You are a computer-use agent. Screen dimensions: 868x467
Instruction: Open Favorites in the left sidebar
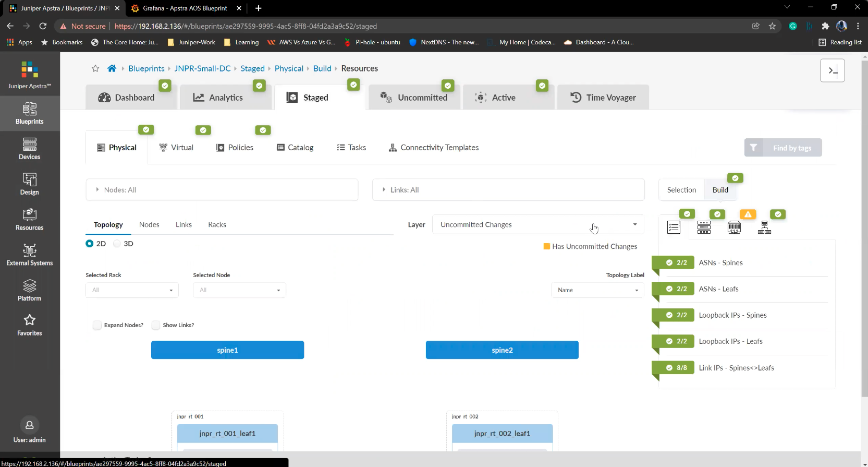click(30, 325)
